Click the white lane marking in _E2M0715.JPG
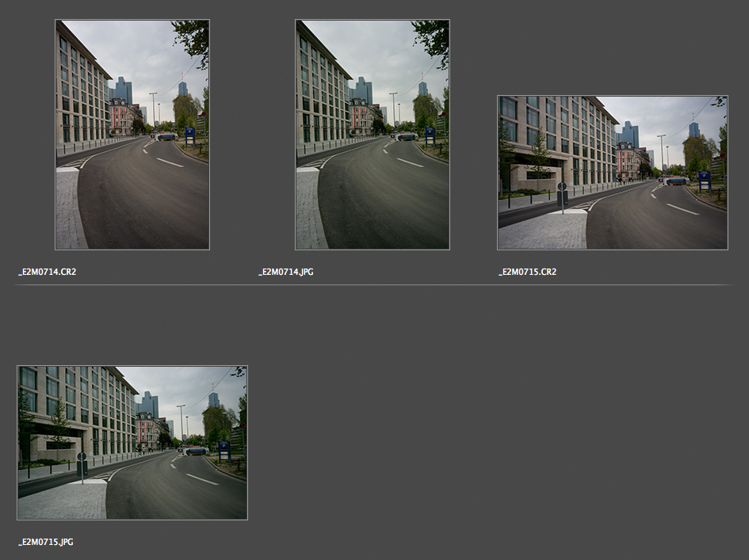The image size is (749, 560). pos(202,479)
